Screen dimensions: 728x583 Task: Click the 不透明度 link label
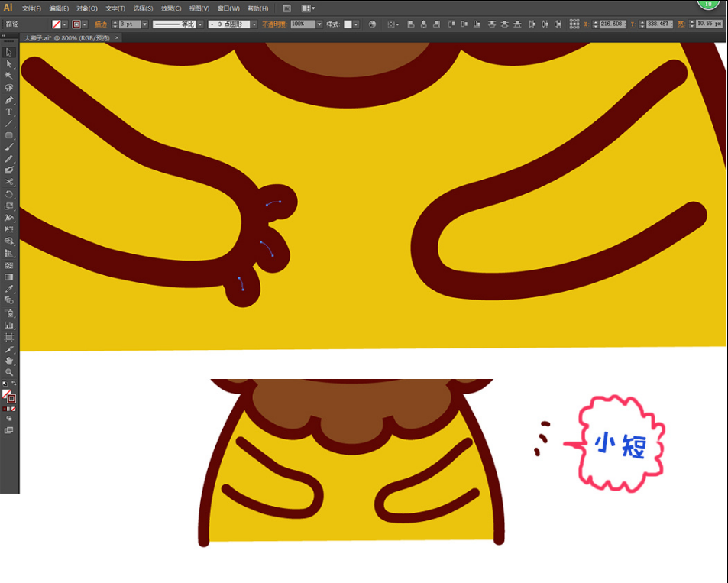[x=272, y=24]
